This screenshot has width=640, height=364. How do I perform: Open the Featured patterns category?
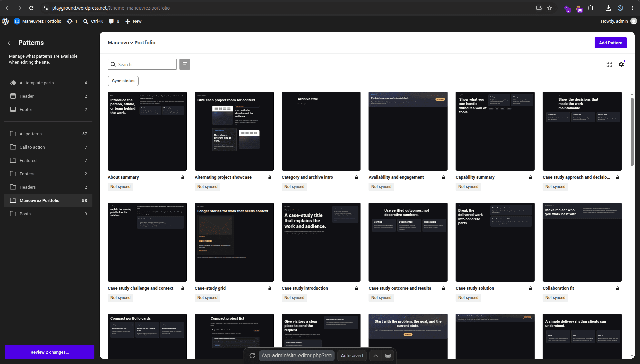coord(48,161)
